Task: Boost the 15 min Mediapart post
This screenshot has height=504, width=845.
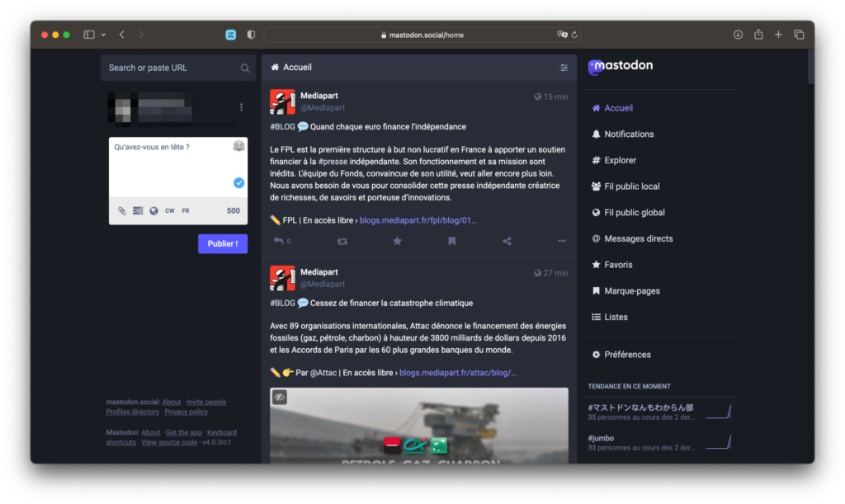Action: 342,241
